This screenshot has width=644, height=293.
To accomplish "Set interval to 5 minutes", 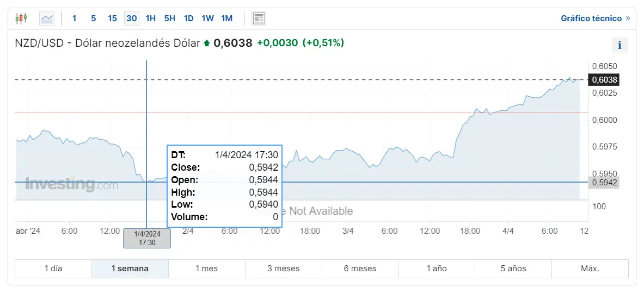I will pos(93,18).
